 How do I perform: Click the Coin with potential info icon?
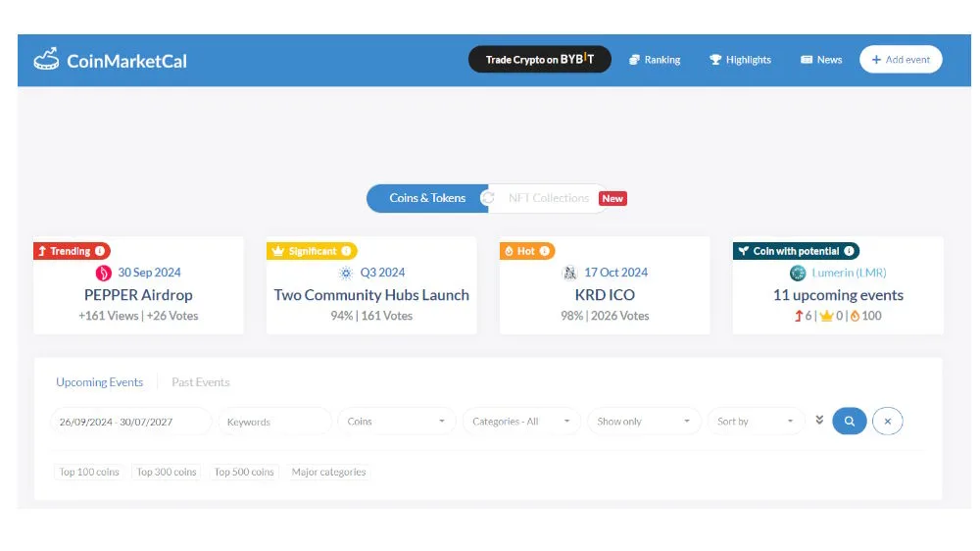[x=849, y=251]
